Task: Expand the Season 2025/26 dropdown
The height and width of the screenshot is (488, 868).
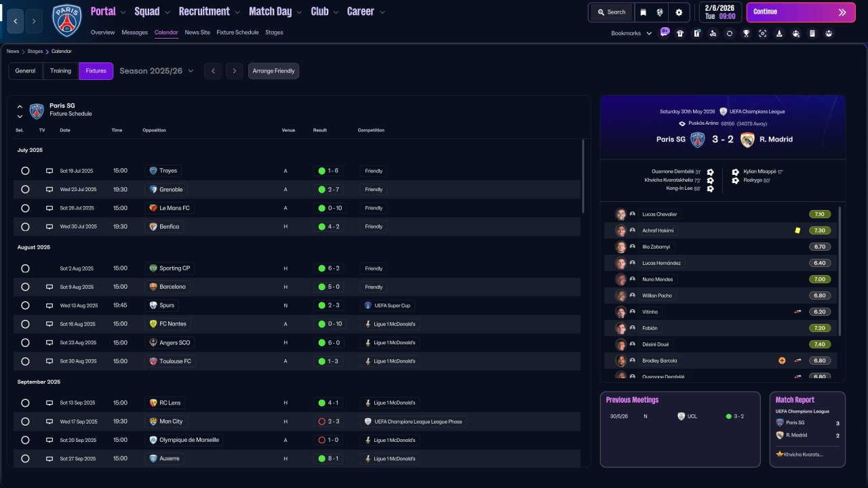Action: coord(157,71)
